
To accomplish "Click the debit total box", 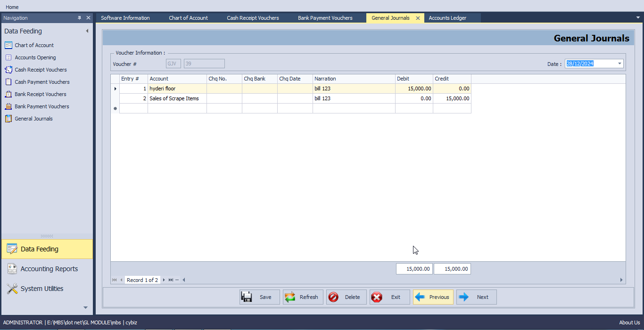I will tap(414, 269).
